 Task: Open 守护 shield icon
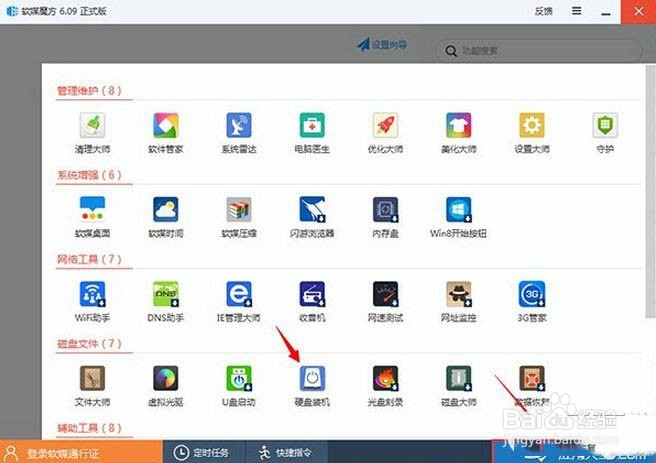tap(605, 133)
